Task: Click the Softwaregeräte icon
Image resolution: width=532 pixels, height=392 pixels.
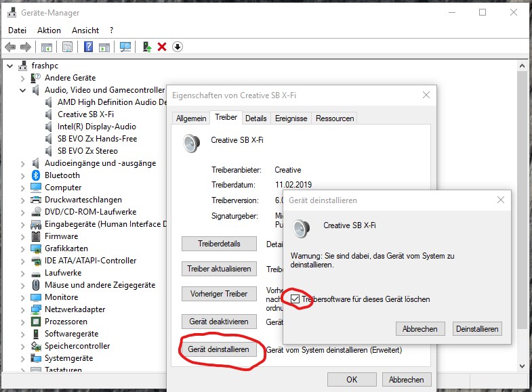Action: (36, 334)
